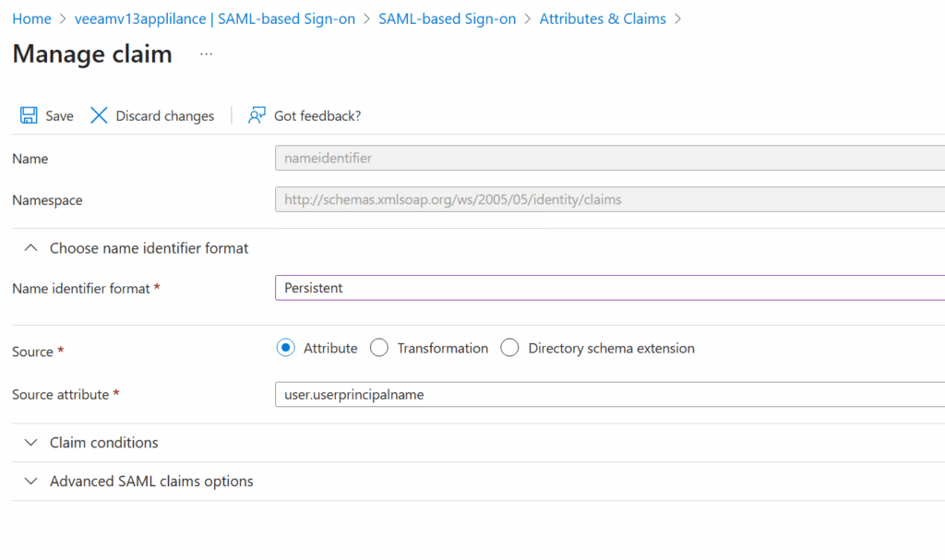Open the Name identifier format dropdown
Screen dimensions: 945x560
point(609,288)
